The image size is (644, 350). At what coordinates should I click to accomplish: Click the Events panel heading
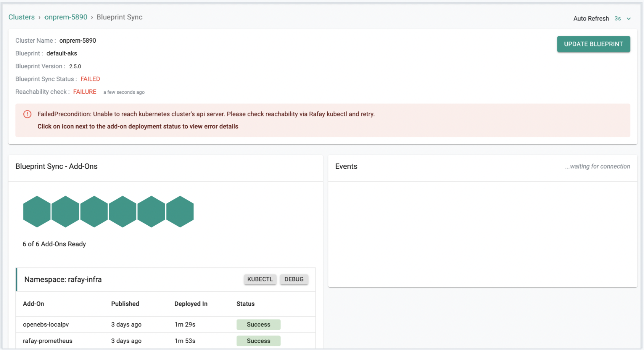tap(346, 166)
